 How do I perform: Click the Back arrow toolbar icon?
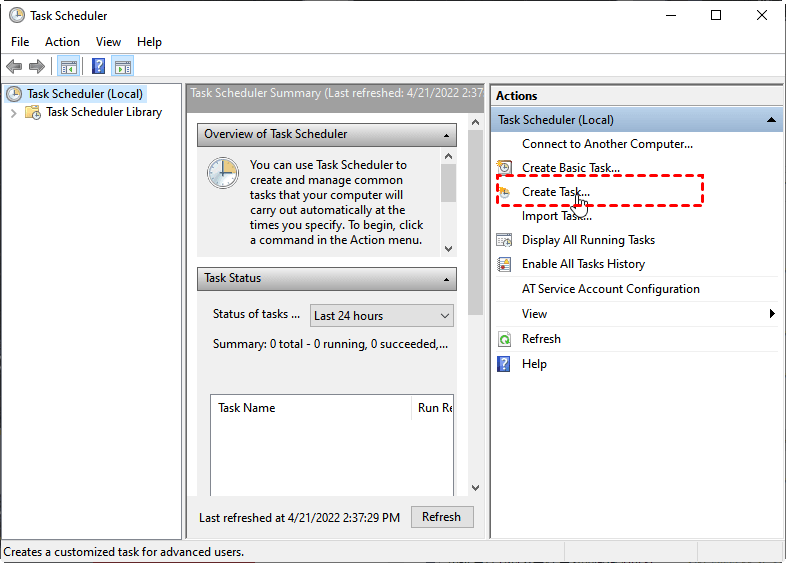(14, 66)
